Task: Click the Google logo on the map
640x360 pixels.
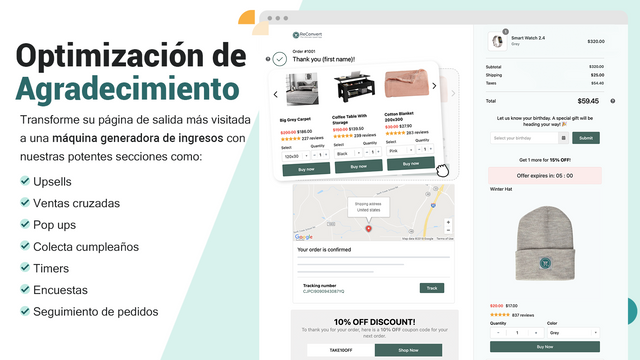Action: coord(304,237)
